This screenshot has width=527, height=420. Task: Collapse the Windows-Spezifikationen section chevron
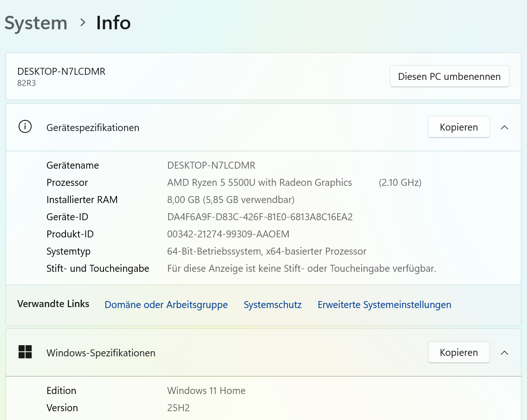click(x=504, y=353)
